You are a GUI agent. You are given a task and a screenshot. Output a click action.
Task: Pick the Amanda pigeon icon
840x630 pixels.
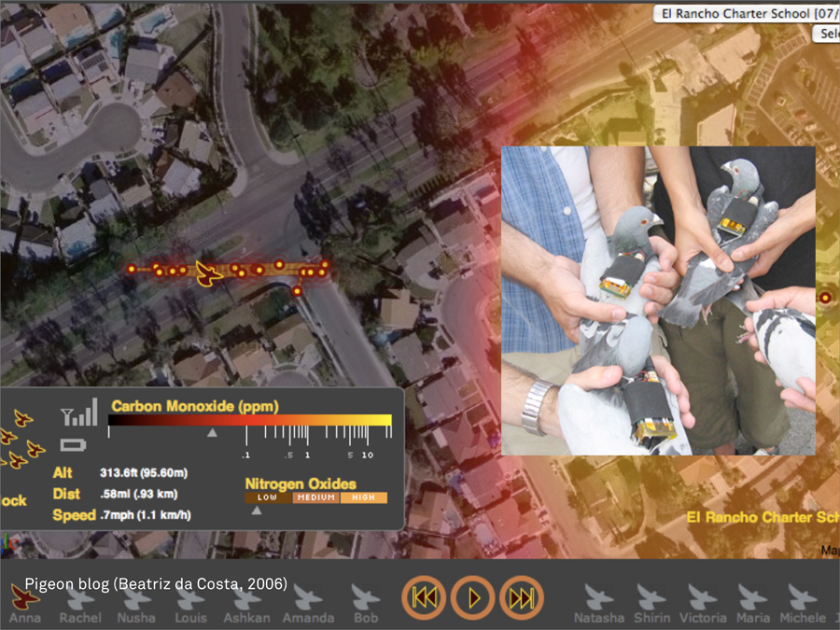(307, 598)
